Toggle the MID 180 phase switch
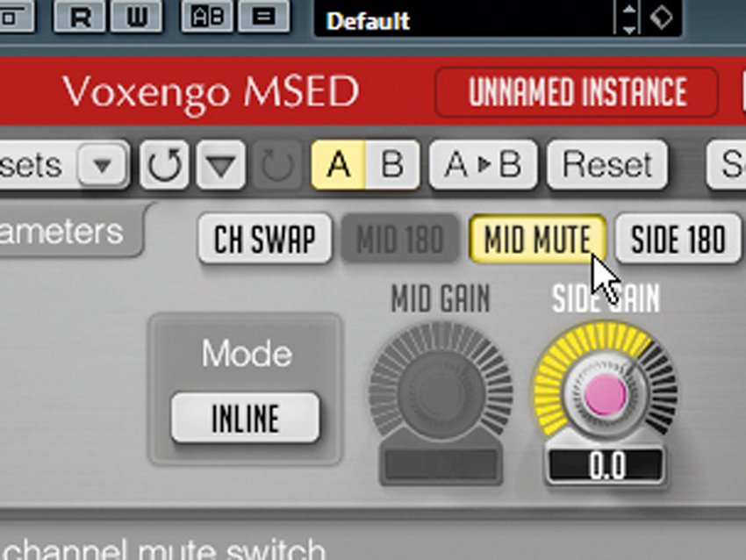The width and height of the screenshot is (746, 560). coord(400,239)
